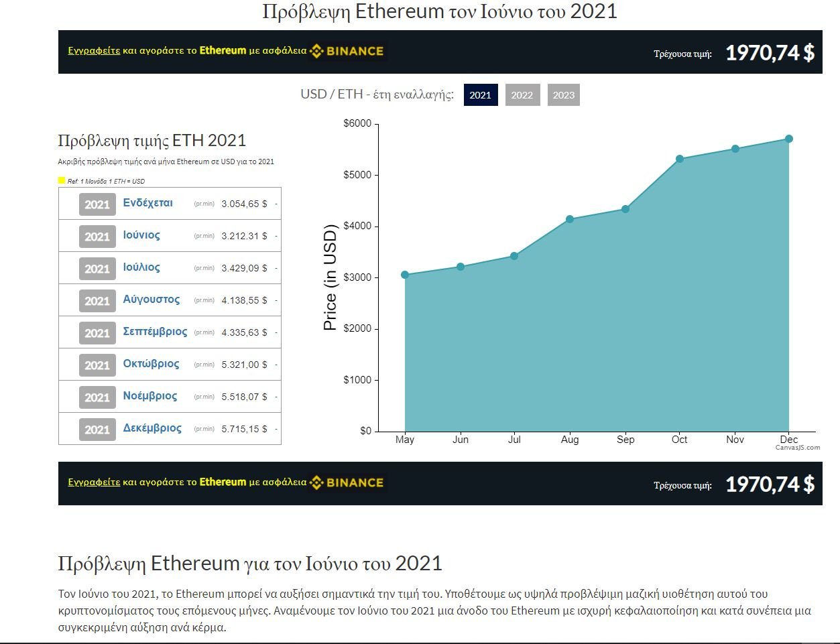840x644 pixels.
Task: Open the Ιούλιος 2021 forecast link
Action: point(141,267)
